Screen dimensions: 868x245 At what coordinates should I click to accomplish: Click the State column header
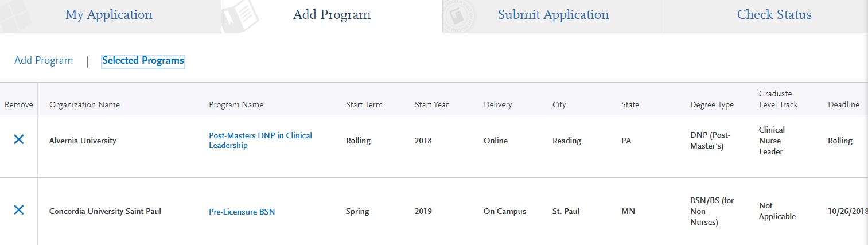point(630,104)
